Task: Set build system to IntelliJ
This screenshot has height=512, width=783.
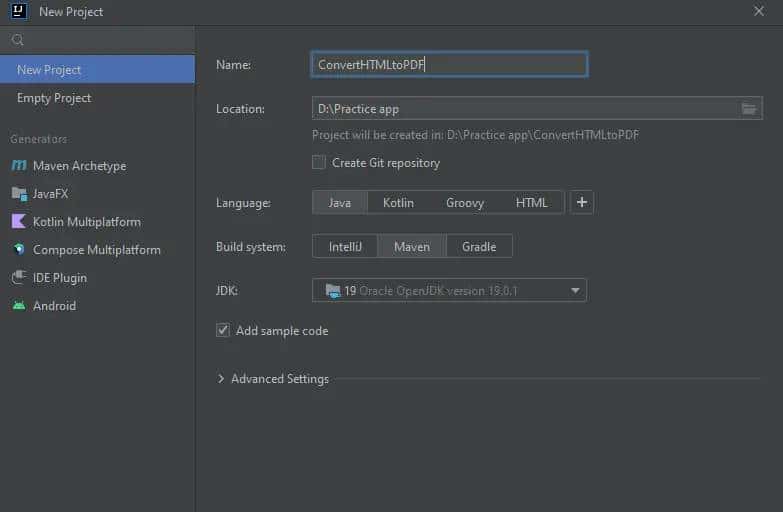Action: (345, 247)
